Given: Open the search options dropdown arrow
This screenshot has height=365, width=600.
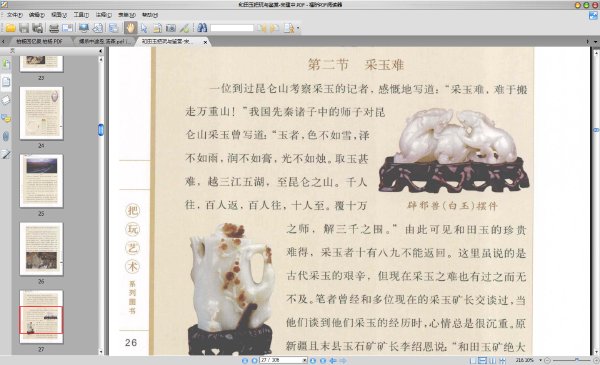Looking at the screenshot, I should (298, 28).
